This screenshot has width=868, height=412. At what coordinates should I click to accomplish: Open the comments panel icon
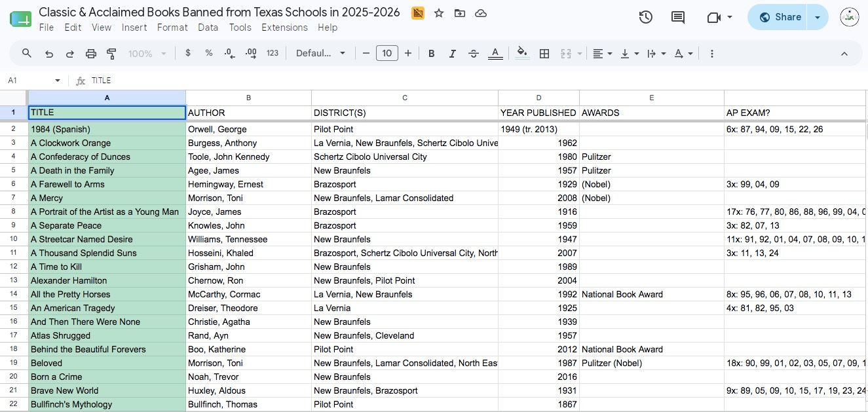(678, 18)
